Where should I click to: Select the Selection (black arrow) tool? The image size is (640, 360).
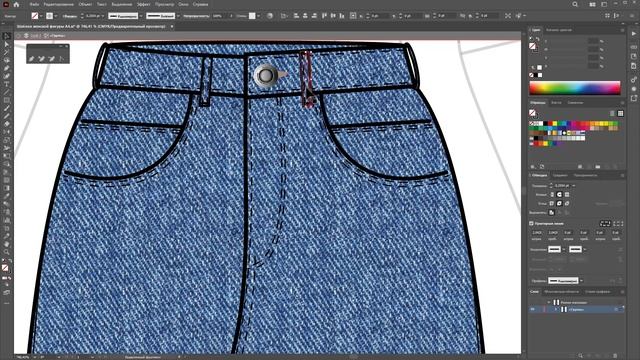(6, 37)
